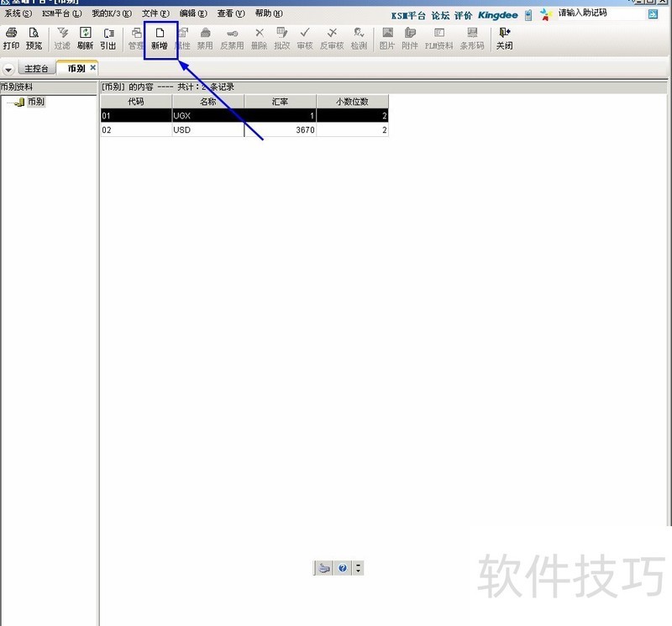Click the colorful star icon near search box
The height and width of the screenshot is (626, 672).
pos(546,15)
